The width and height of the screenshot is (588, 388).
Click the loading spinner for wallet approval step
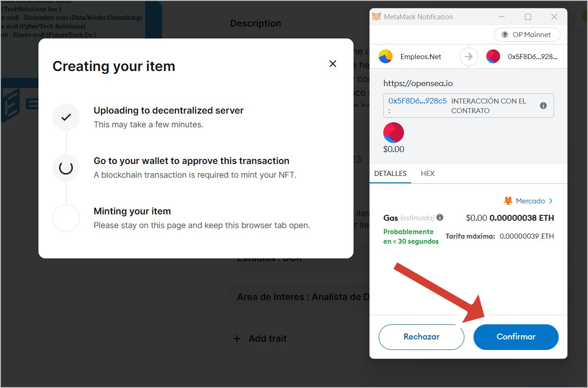(66, 168)
